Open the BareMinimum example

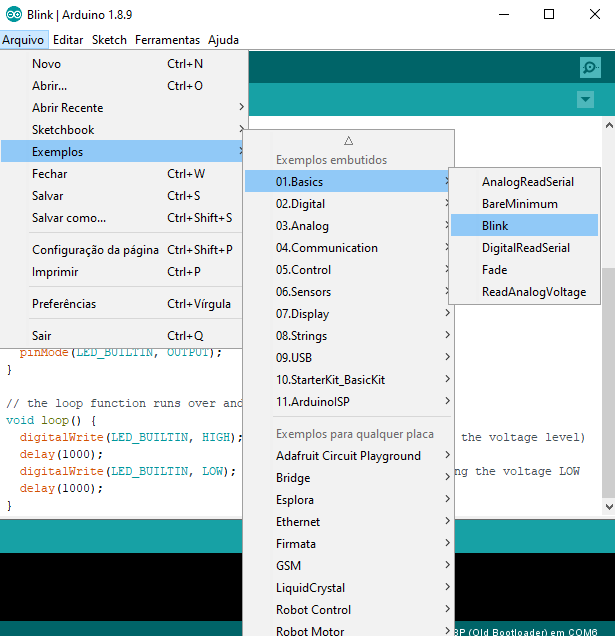524,203
